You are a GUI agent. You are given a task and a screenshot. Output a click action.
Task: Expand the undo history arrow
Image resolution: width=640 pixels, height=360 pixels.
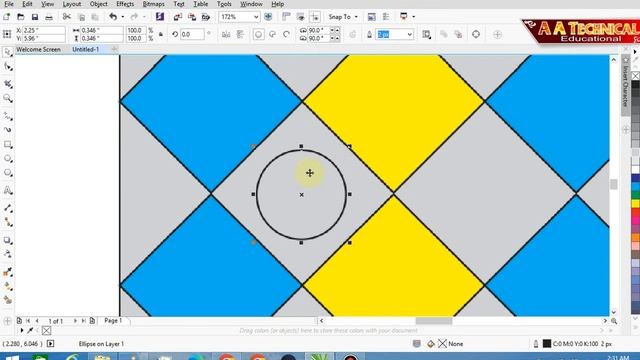coord(122,17)
